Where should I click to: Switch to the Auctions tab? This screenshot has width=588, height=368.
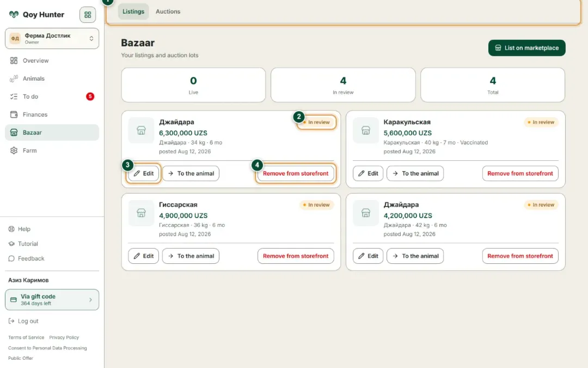168,11
